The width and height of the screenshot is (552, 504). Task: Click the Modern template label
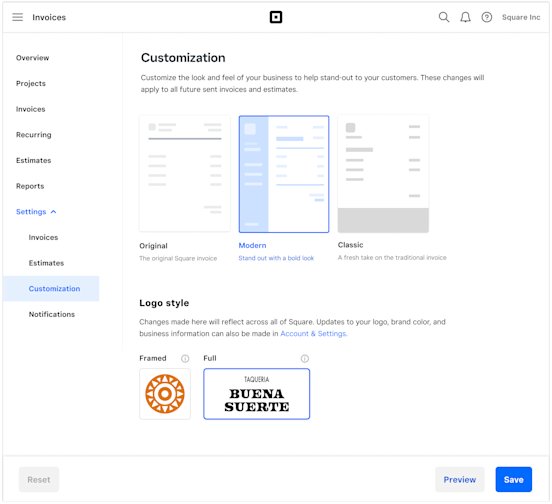(x=252, y=245)
